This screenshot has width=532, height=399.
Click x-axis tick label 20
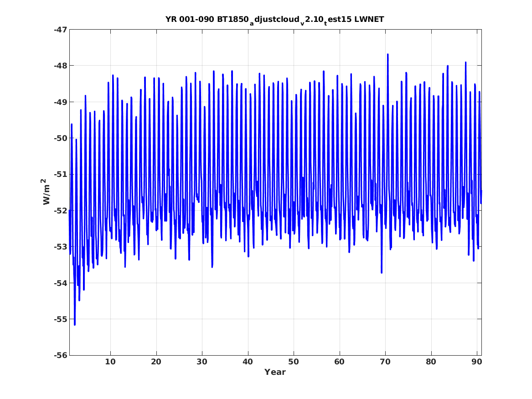pos(156,362)
